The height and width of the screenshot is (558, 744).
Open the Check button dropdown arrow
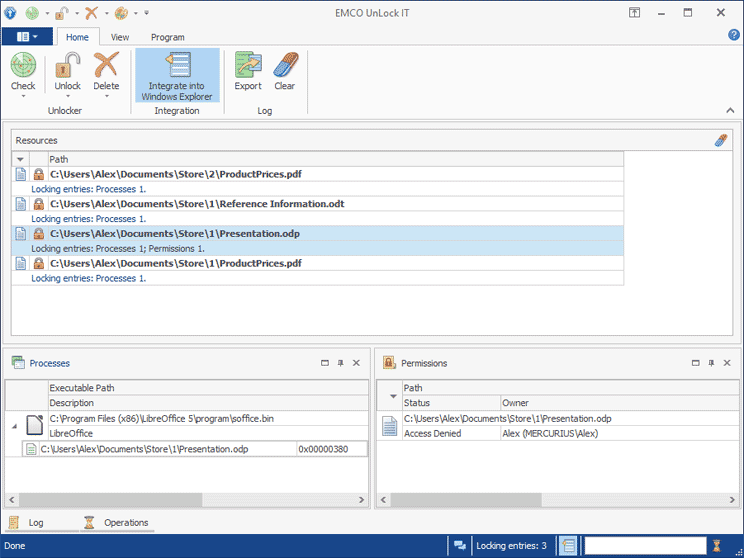click(23, 98)
